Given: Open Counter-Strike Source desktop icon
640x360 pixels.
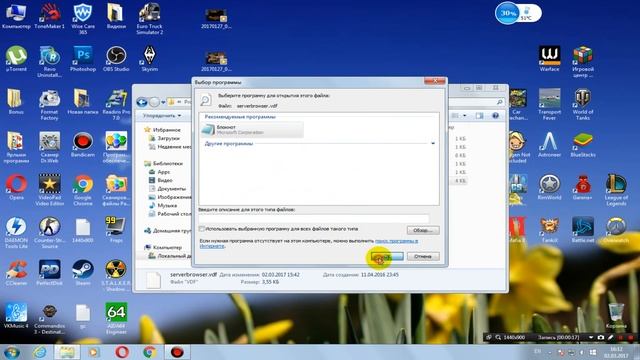Looking at the screenshot, I should coord(50,233).
